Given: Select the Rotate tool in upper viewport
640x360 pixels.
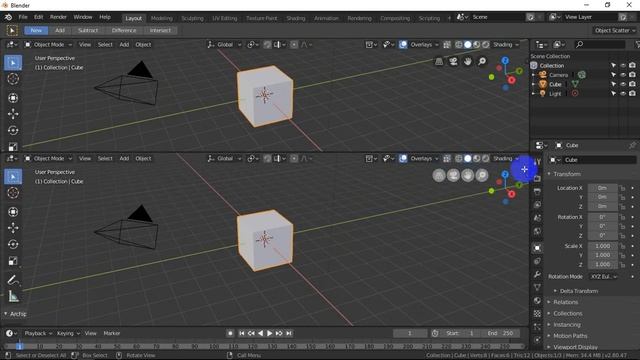Looking at the screenshot, I should tap(13, 130).
